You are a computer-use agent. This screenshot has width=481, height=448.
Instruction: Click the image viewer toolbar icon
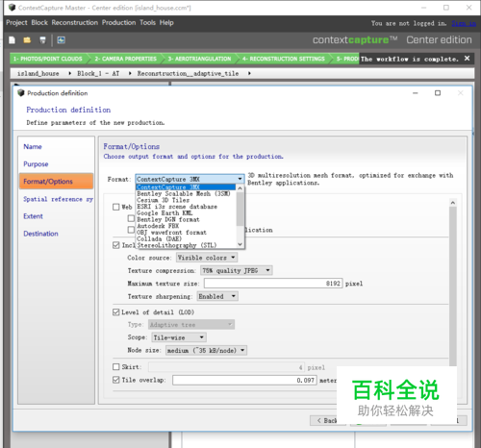coord(61,40)
